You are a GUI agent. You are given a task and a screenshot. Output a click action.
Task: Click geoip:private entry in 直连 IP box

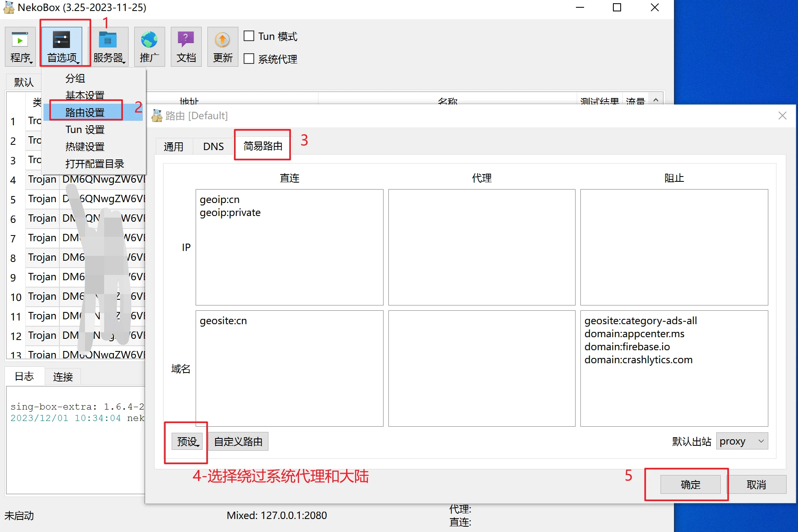click(x=230, y=213)
